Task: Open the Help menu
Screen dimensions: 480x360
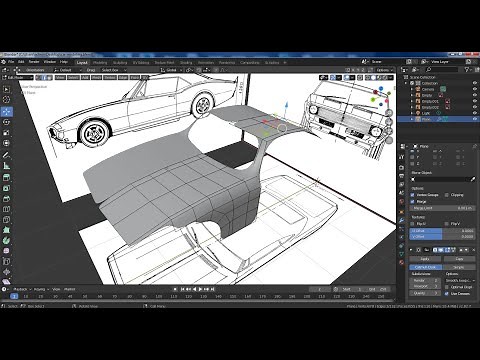Action: (64, 62)
